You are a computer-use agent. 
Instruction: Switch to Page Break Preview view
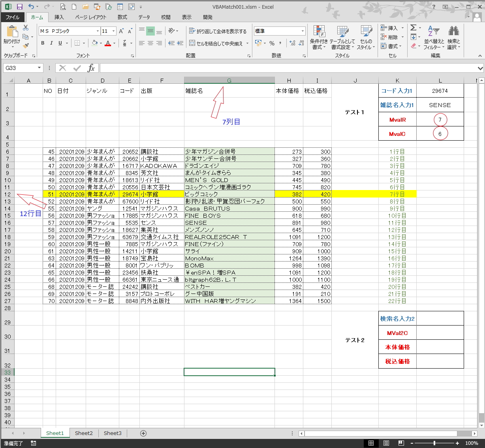pyautogui.click(x=401, y=443)
